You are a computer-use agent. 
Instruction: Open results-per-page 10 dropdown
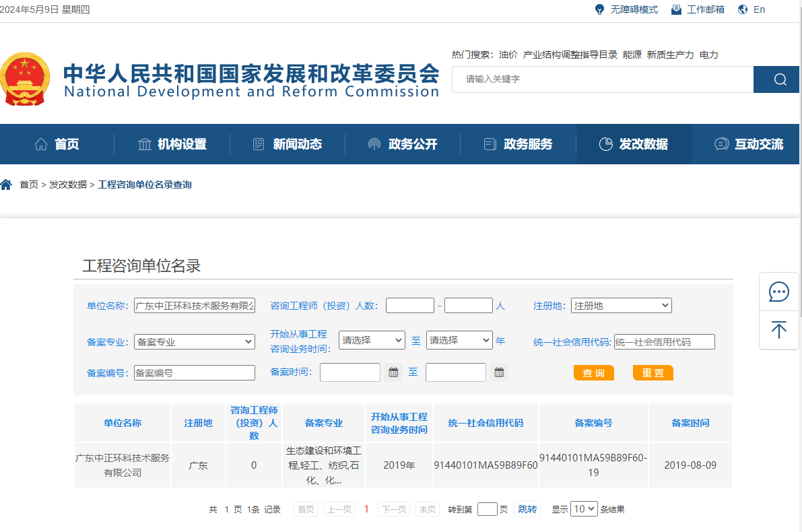pyautogui.click(x=584, y=509)
